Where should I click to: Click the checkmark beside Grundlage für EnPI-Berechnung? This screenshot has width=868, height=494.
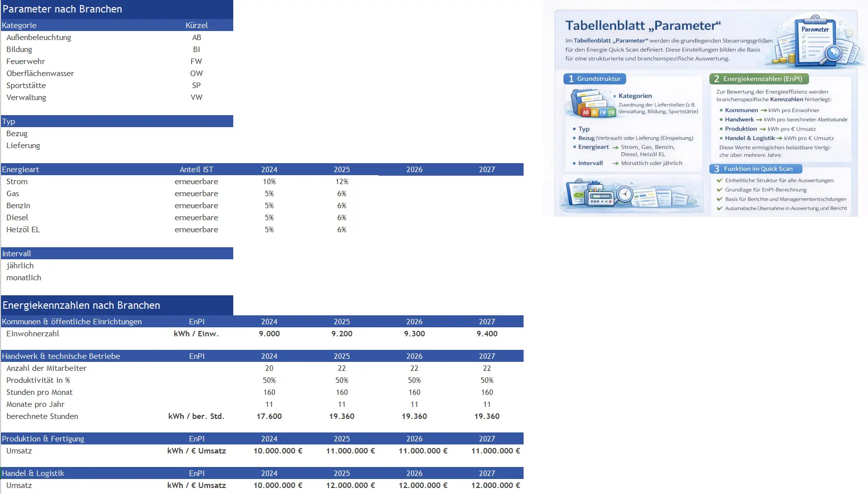click(719, 190)
